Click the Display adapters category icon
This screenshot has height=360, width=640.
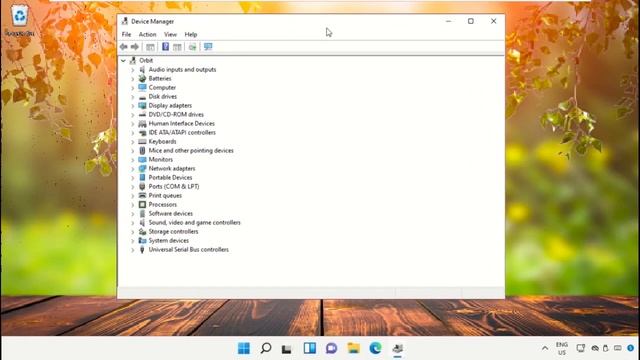click(142, 105)
